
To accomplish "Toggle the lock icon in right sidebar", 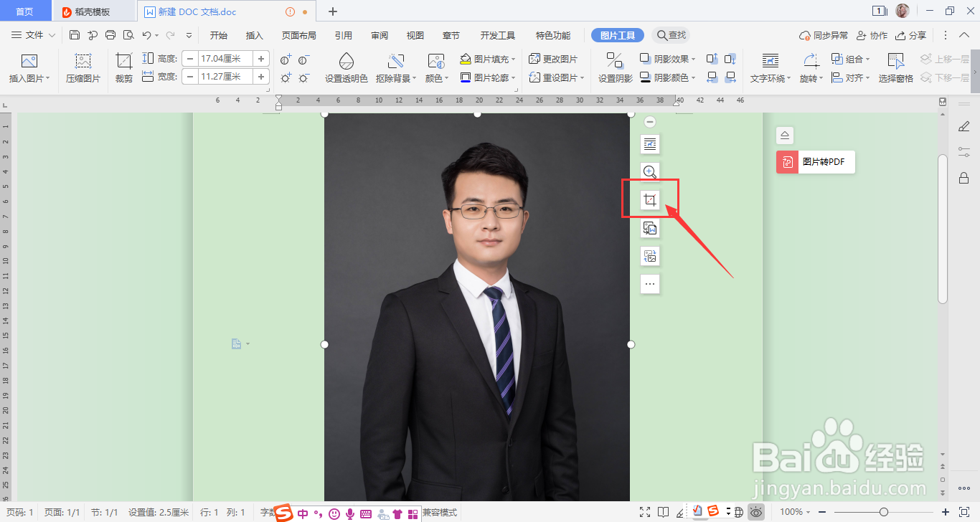I will pyautogui.click(x=964, y=178).
